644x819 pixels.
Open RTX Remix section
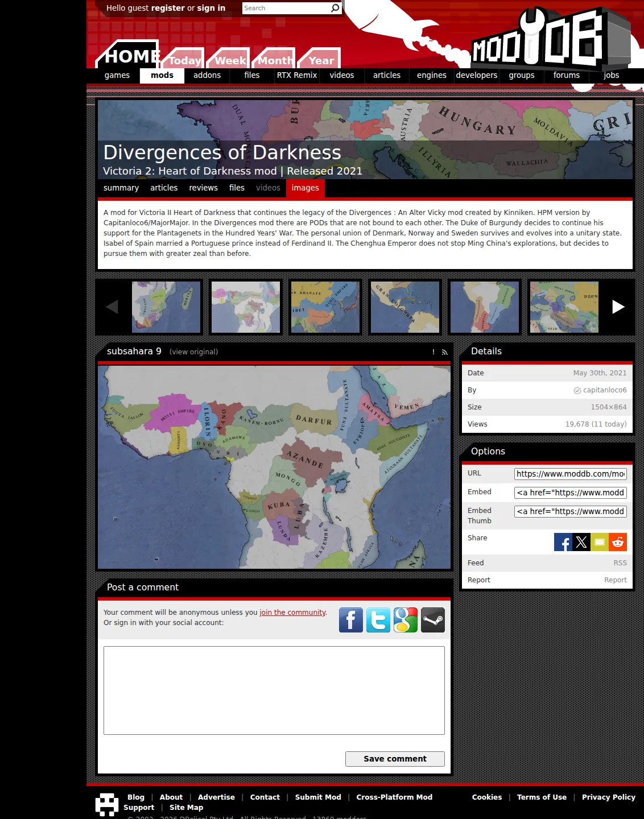(x=297, y=75)
